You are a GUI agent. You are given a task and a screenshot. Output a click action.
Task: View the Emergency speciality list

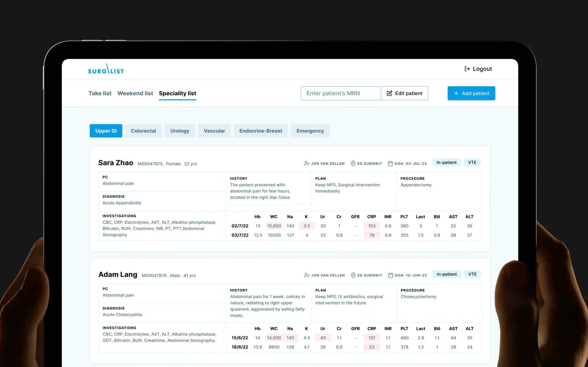click(x=310, y=131)
